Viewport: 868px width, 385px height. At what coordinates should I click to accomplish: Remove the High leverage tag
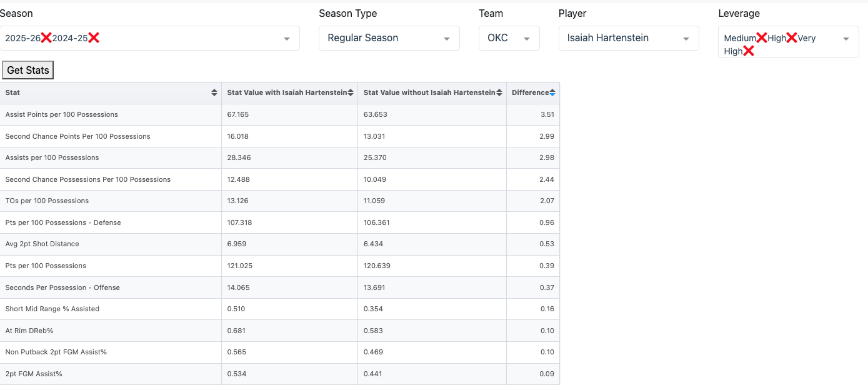[x=792, y=38]
